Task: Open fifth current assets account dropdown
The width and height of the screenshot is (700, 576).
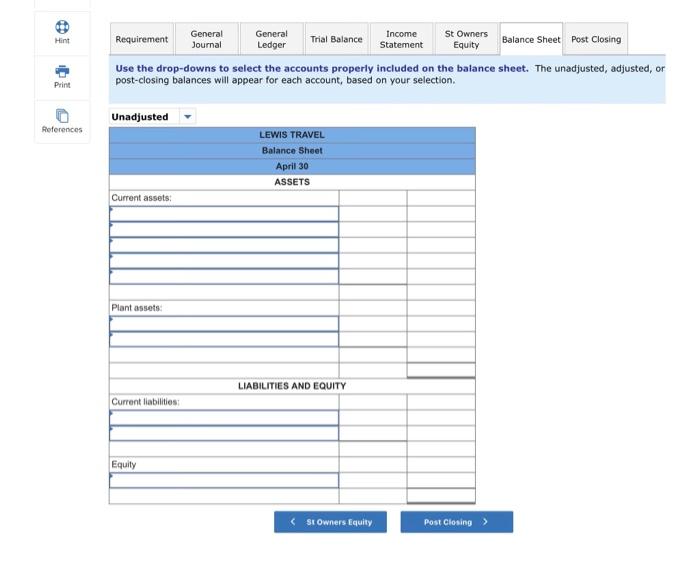Action: coord(224,276)
